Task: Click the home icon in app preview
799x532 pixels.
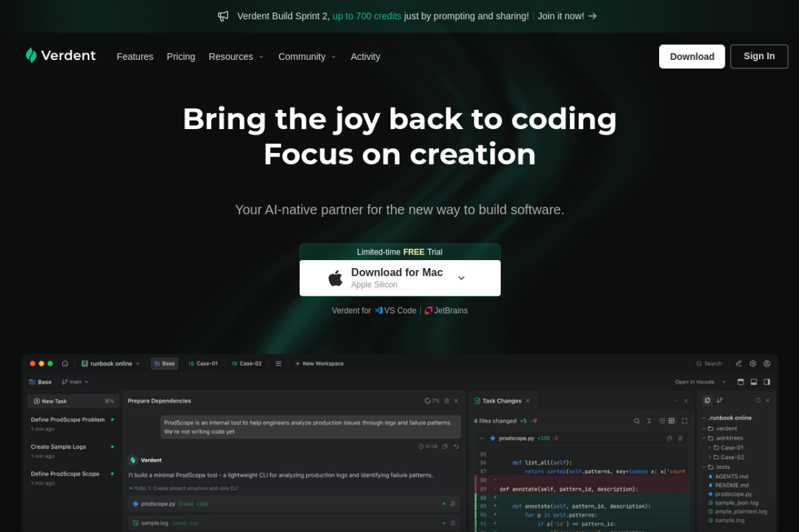Action: (65, 364)
